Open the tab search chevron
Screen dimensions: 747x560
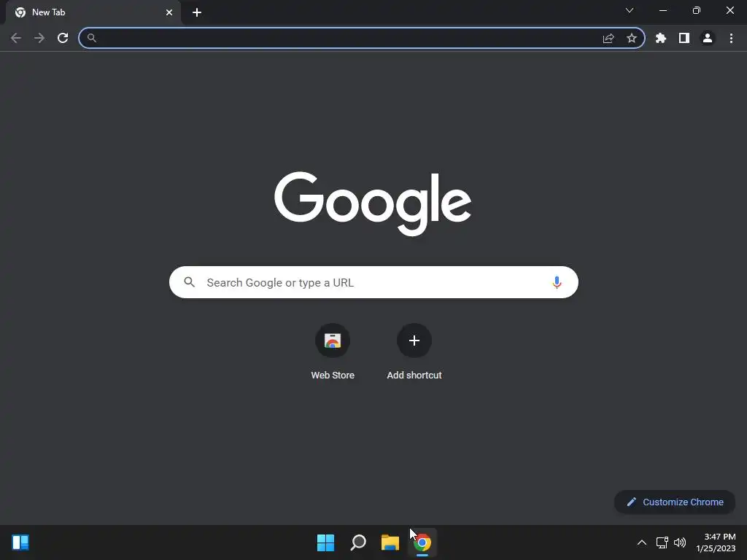(x=630, y=10)
